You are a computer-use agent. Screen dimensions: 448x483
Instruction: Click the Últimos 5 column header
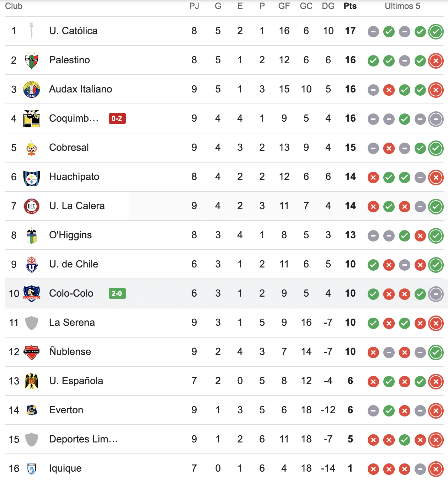pos(402,6)
